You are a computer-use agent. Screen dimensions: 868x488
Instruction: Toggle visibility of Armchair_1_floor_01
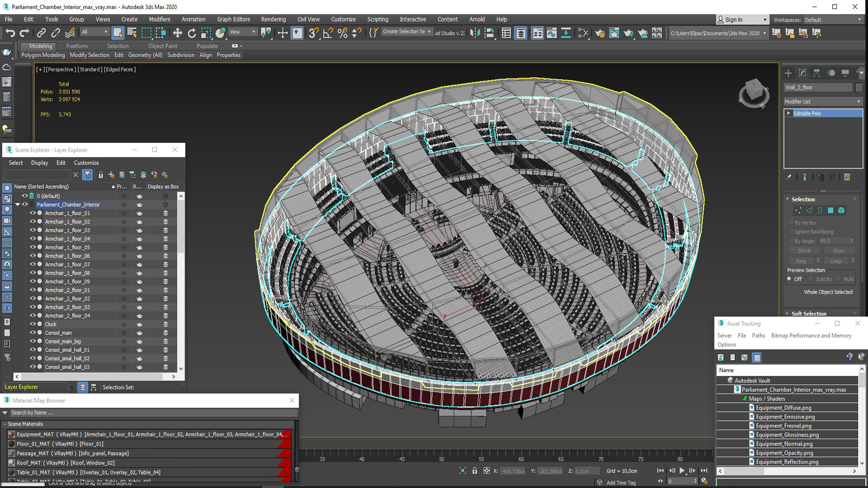tap(33, 213)
